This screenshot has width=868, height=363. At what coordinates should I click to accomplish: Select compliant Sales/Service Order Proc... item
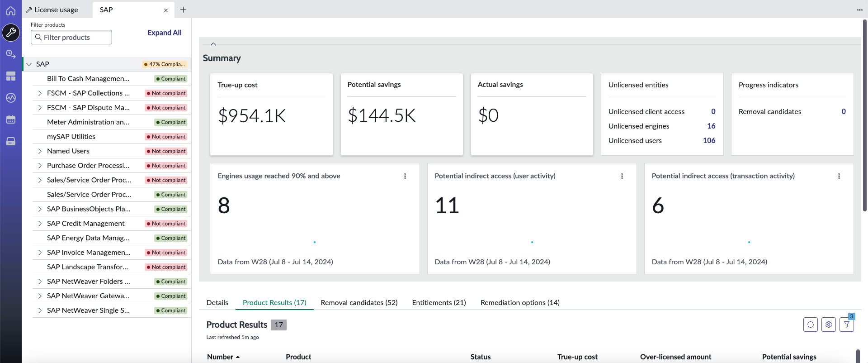point(89,195)
